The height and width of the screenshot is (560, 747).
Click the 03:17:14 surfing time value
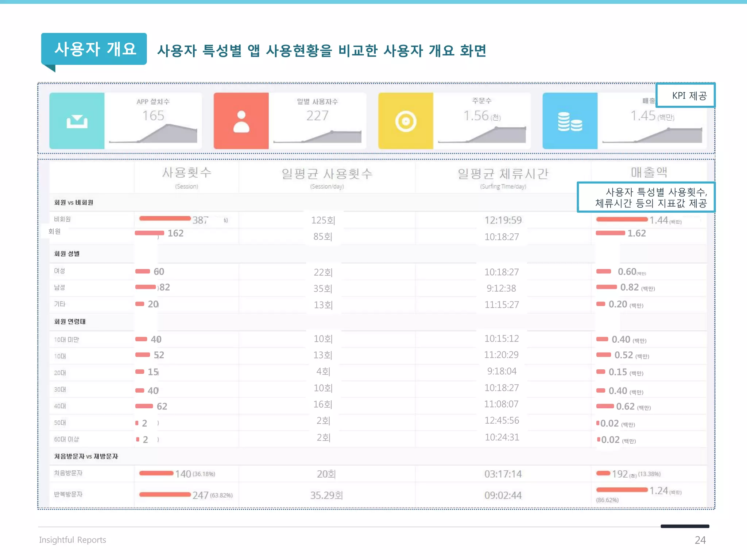(503, 474)
